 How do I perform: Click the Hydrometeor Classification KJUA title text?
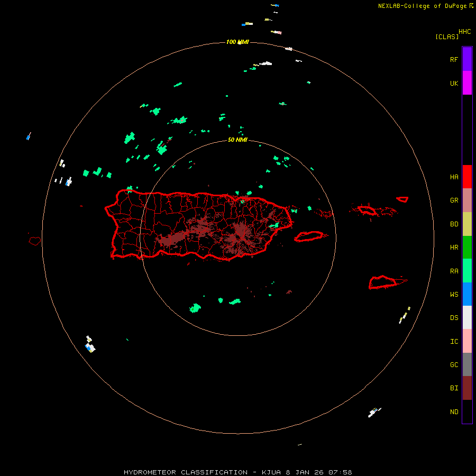[x=237, y=472]
